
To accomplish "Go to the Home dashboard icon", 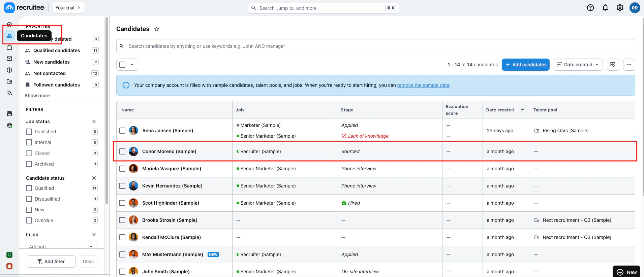I will (x=9, y=24).
